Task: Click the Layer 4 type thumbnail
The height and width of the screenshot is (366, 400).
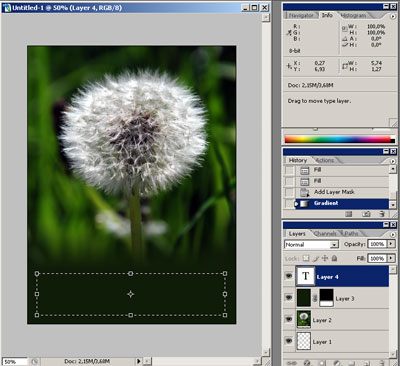Action: coord(305,276)
